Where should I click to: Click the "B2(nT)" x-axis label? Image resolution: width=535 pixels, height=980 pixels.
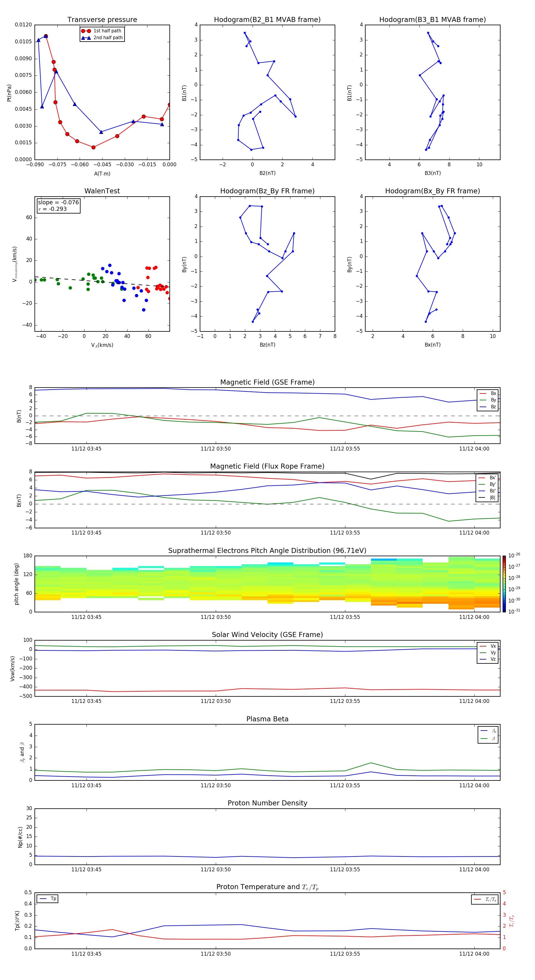pyautogui.click(x=267, y=173)
